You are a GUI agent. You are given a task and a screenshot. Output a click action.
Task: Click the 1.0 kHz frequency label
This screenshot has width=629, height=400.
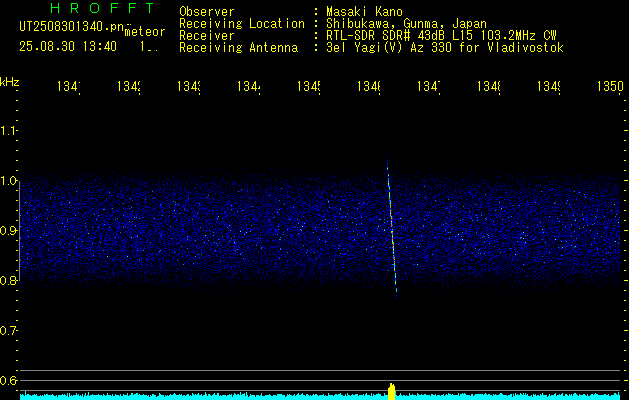[x=8, y=181]
